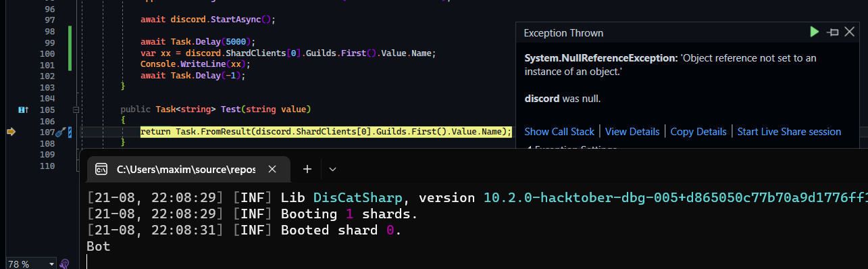Close the Exception Thrown popup
Screen dimensions: 868x269
850,32
